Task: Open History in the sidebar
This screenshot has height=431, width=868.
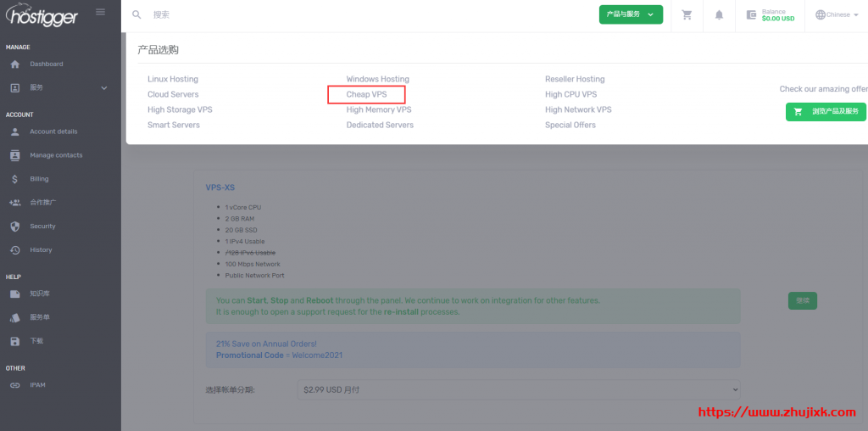Action: tap(41, 250)
